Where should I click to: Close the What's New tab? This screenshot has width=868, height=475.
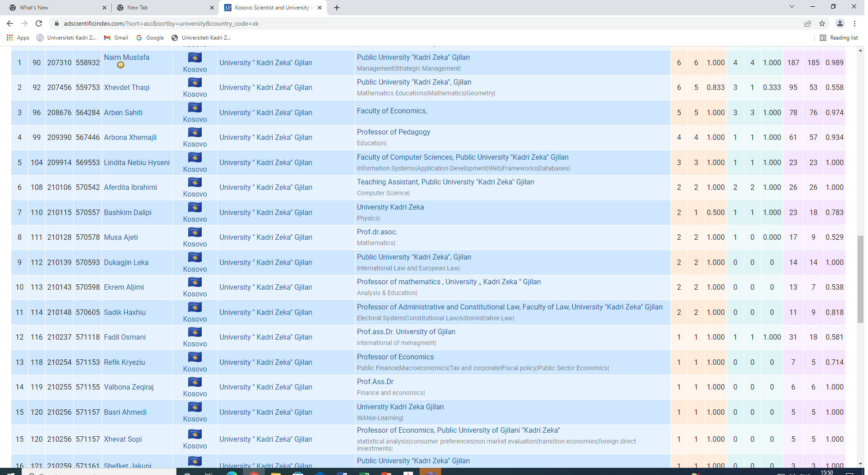104,8
